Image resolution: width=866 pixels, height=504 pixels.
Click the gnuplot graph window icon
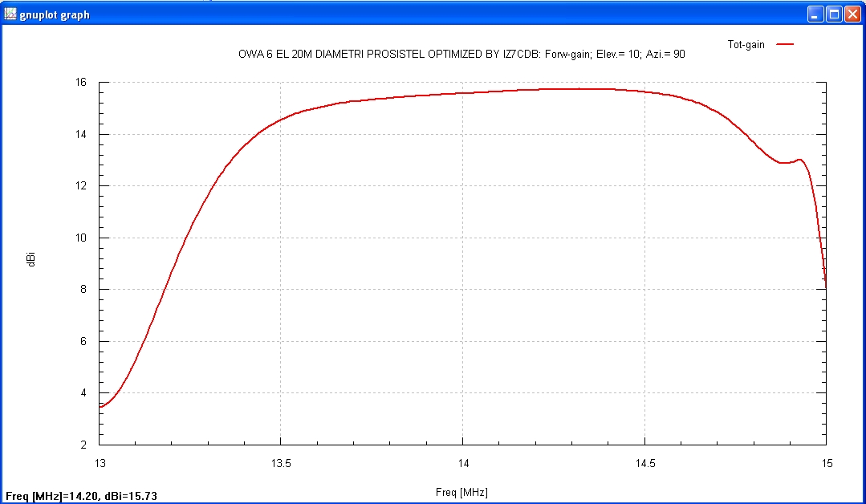click(x=10, y=14)
